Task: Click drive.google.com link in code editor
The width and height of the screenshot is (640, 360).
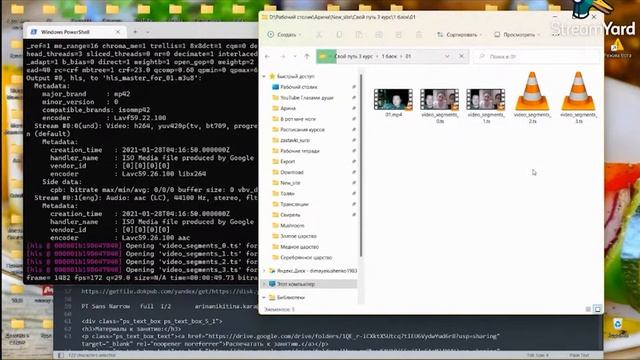Action: coord(353,336)
